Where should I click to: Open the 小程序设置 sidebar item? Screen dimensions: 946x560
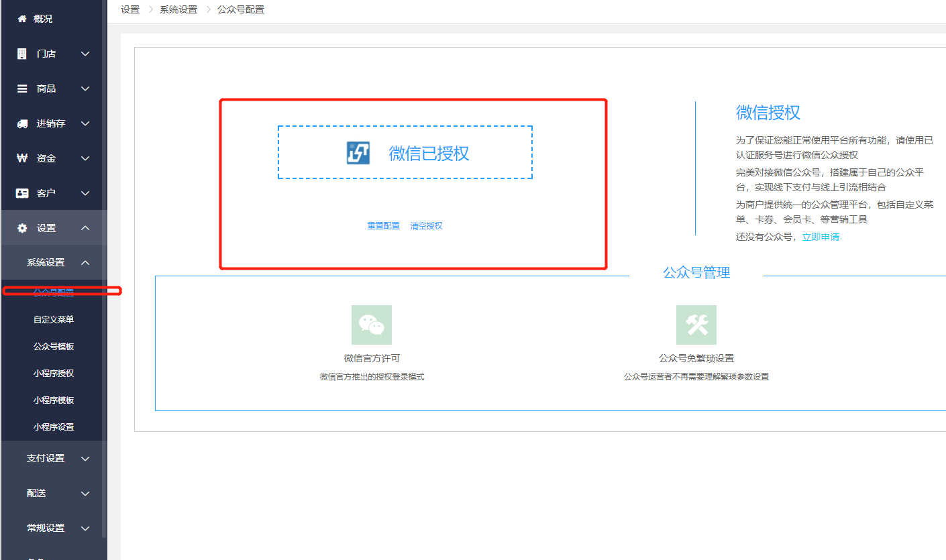point(54,427)
